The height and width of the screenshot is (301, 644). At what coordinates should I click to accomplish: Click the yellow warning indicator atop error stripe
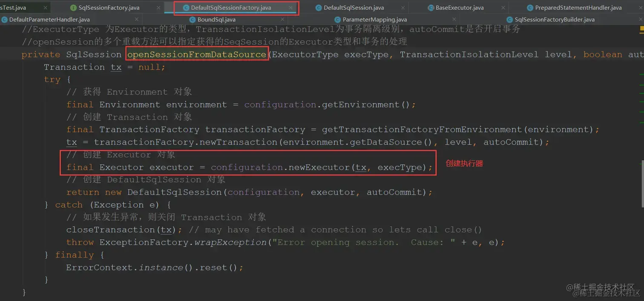coord(641,29)
